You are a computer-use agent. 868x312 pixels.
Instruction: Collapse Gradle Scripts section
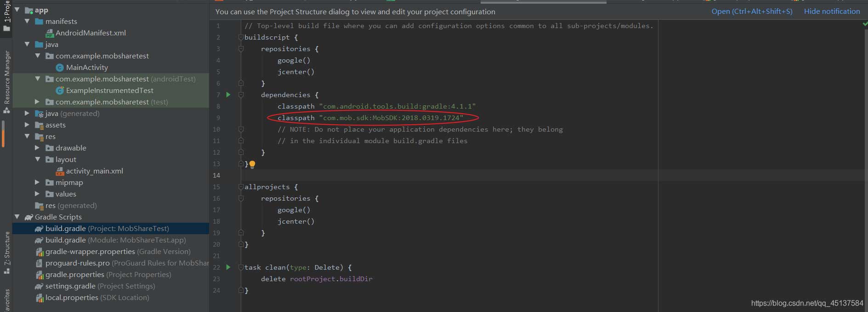[x=17, y=217]
